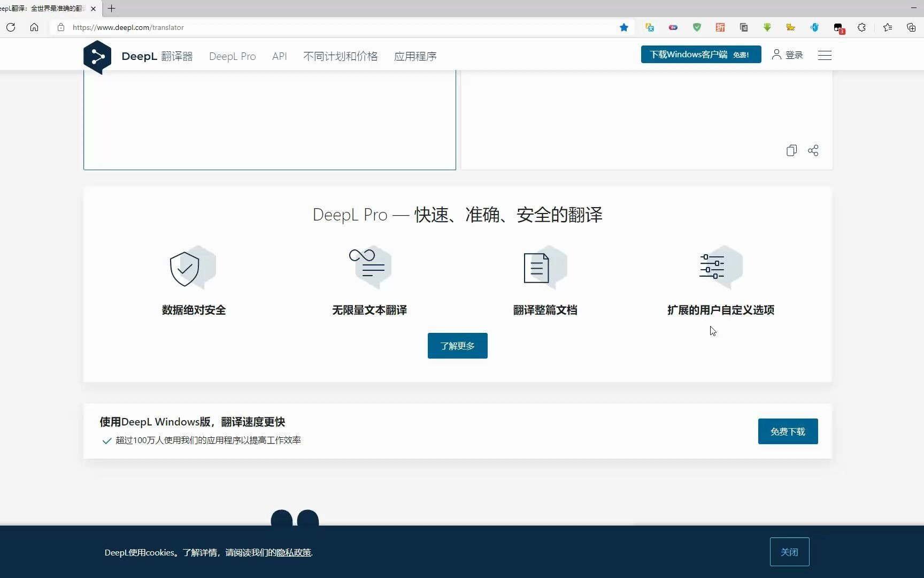Click the green shield extension icon
The image size is (924, 578).
coord(697,27)
